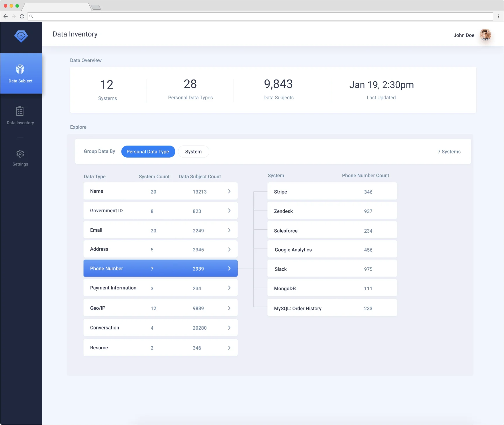504x425 pixels.
Task: Select the Stripe system row
Action: [x=332, y=191]
